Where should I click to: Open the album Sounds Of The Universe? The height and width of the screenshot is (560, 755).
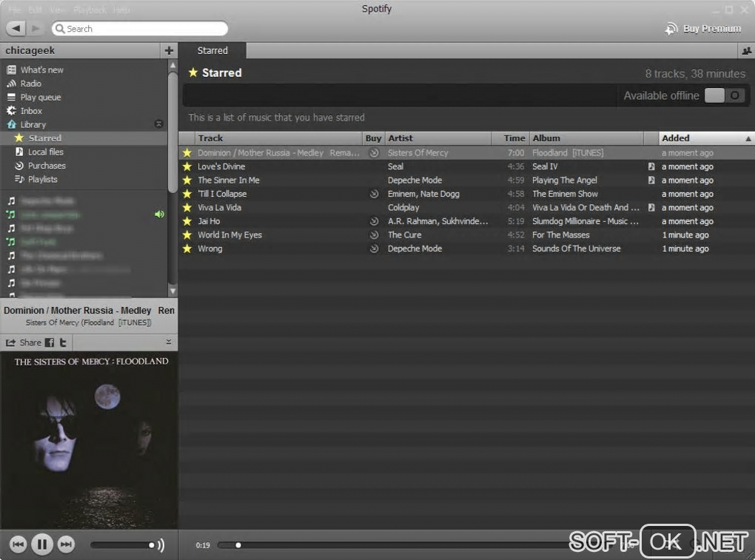pyautogui.click(x=577, y=249)
